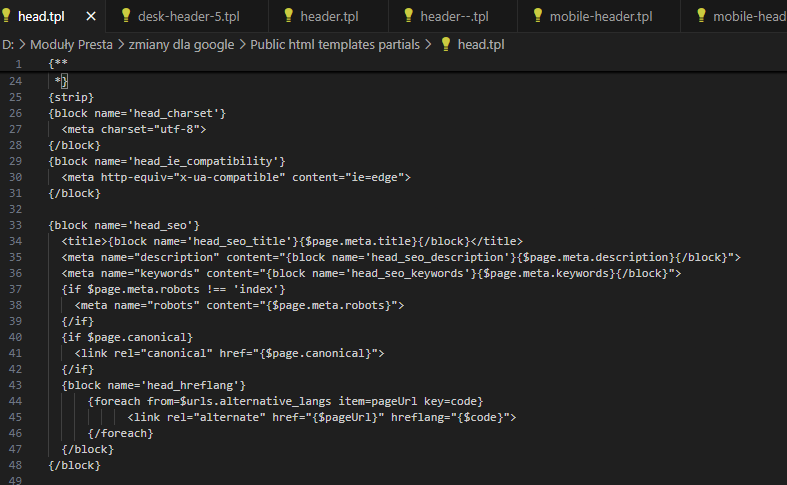Viewport: 787px width, 485px height.
Task: Click '$page.meta.keywords' on line 36
Action: 546,273
